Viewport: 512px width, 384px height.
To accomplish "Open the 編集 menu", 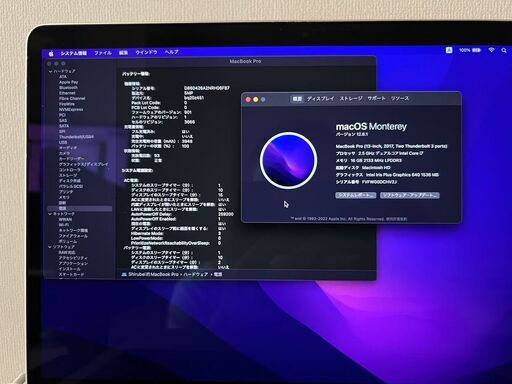I will 123,53.
